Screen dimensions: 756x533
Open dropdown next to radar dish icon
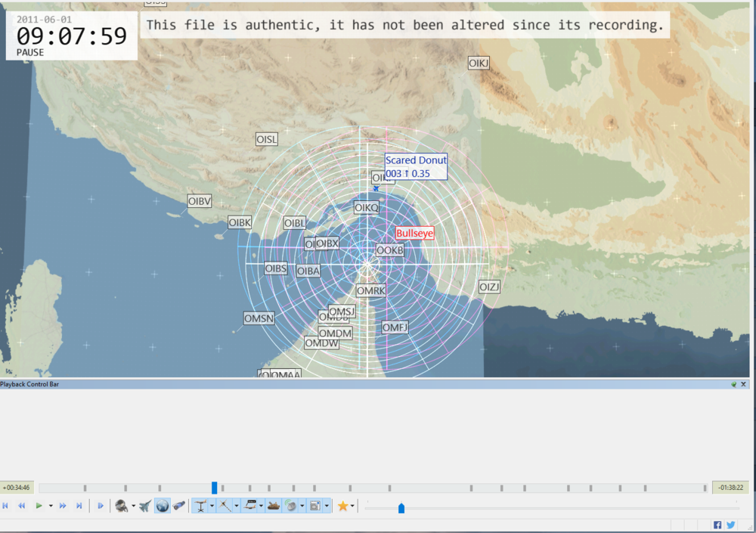click(302, 506)
